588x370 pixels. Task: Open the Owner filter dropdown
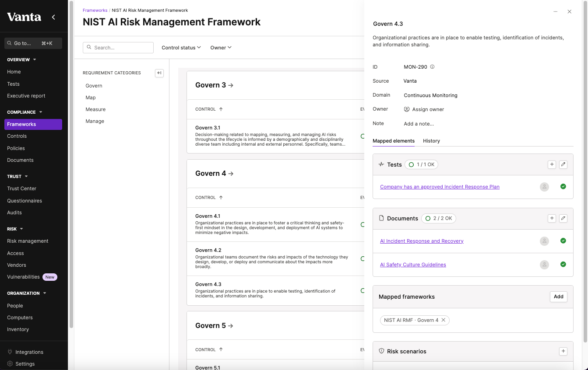[x=221, y=48]
